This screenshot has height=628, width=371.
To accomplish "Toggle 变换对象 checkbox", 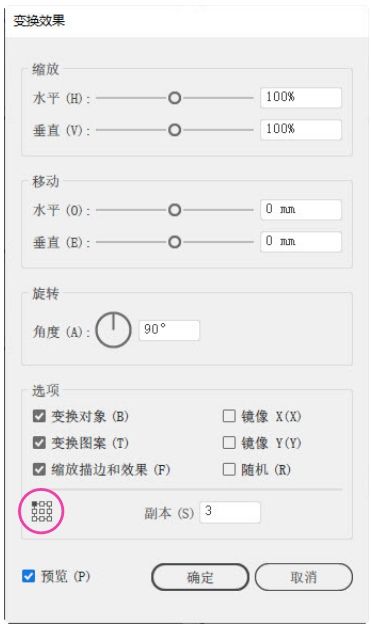I will (x=39, y=416).
